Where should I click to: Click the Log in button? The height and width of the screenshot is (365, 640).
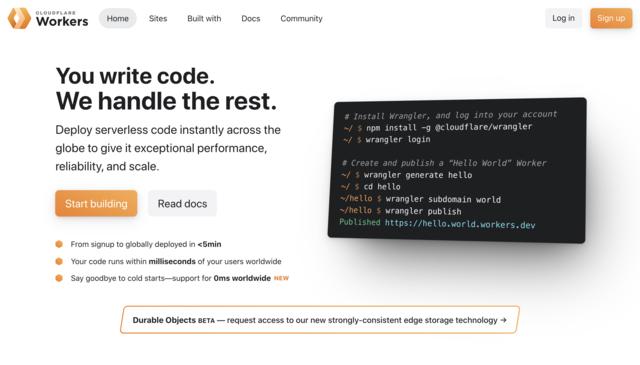(563, 18)
